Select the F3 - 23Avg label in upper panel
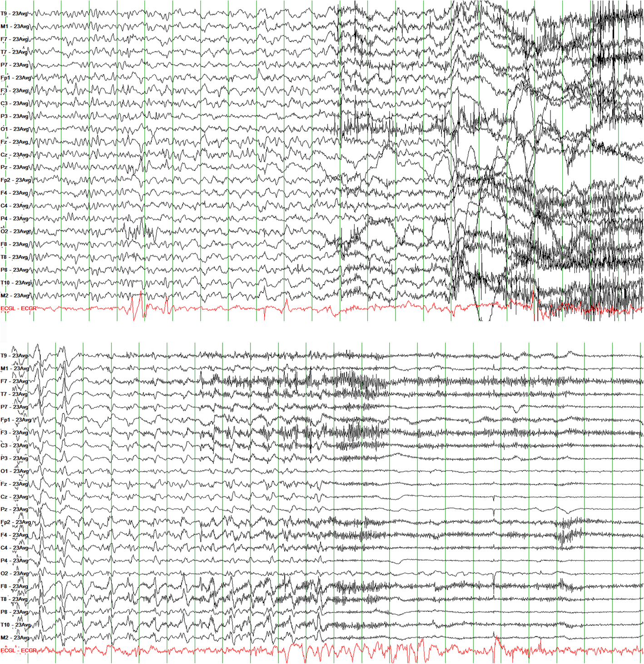644x664 pixels. (15, 91)
